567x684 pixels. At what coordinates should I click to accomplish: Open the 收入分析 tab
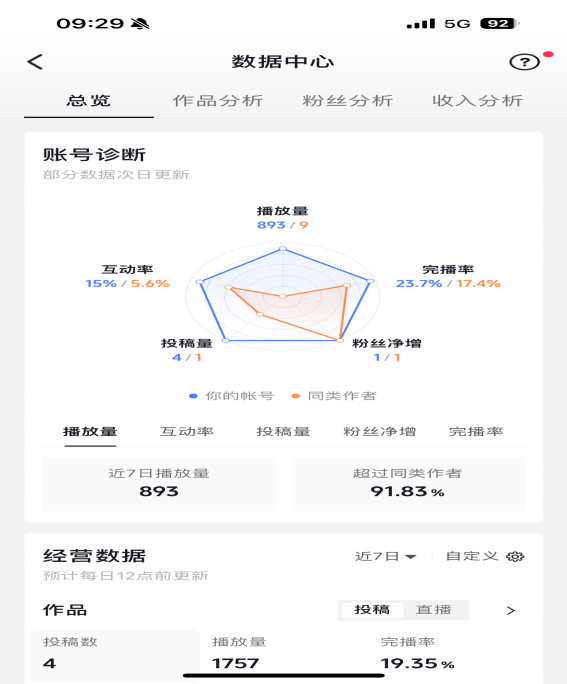tap(478, 101)
